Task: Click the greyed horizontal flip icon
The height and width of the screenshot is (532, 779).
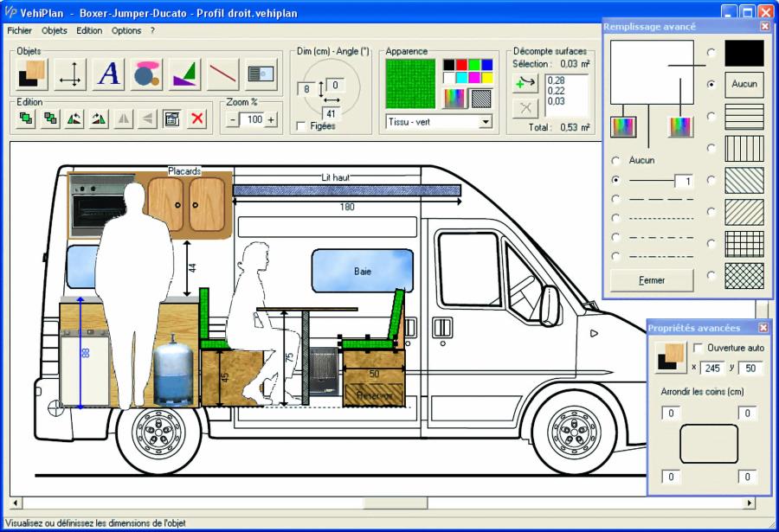Action: tap(123, 119)
